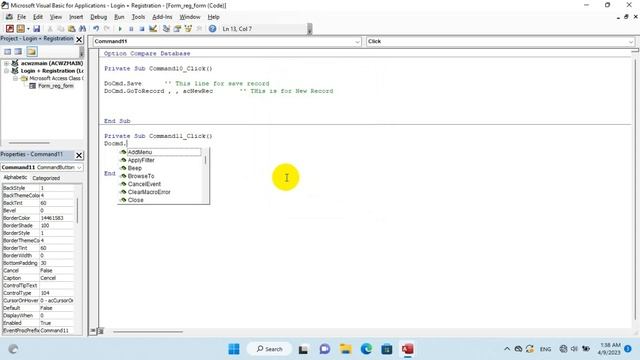Open the Command11 object dropdown
The height and width of the screenshot is (360, 640).
click(358, 42)
